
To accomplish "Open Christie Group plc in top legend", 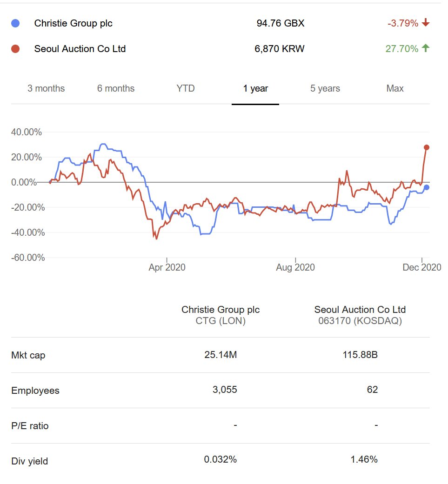I will point(74,23).
